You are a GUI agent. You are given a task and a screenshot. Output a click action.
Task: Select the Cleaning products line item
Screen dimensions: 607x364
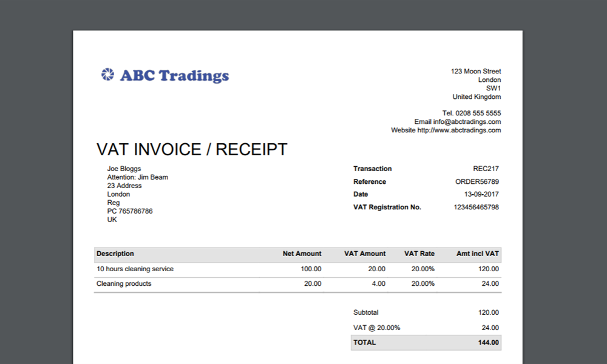[x=124, y=283]
